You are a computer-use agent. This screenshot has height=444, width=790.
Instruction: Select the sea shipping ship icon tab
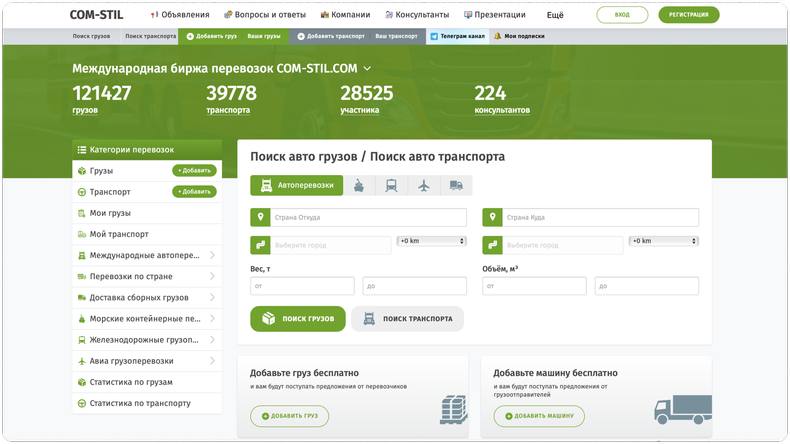[x=359, y=186]
